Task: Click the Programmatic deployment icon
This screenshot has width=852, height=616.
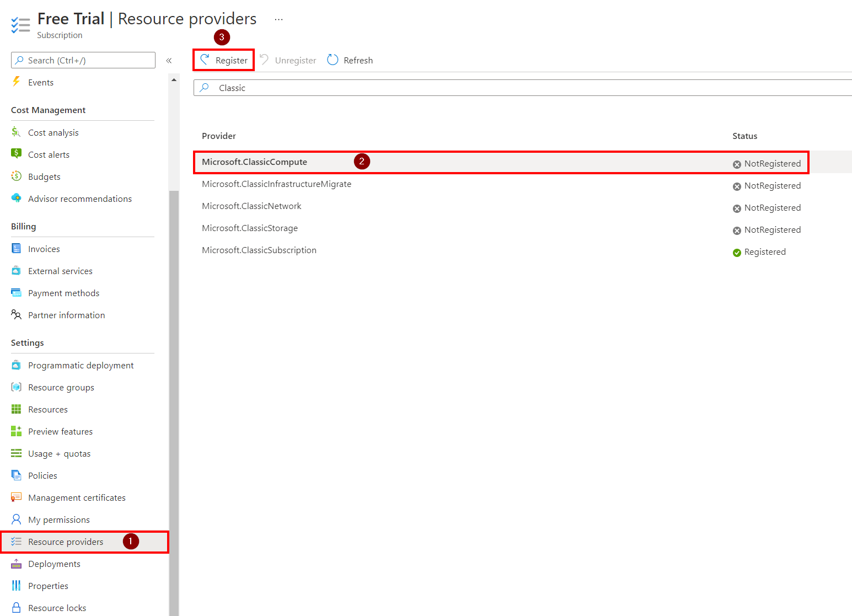Action: (16, 365)
